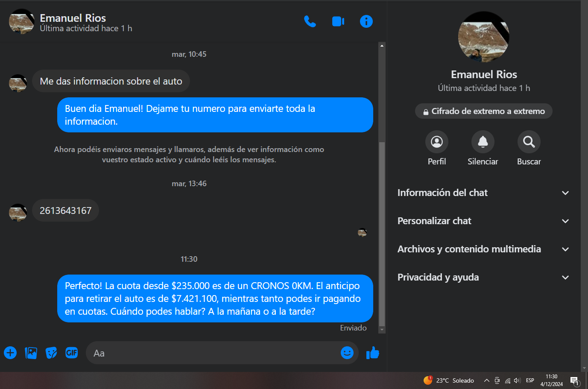Click the chat scrollbar down arrow
The image size is (588, 389).
382,330
